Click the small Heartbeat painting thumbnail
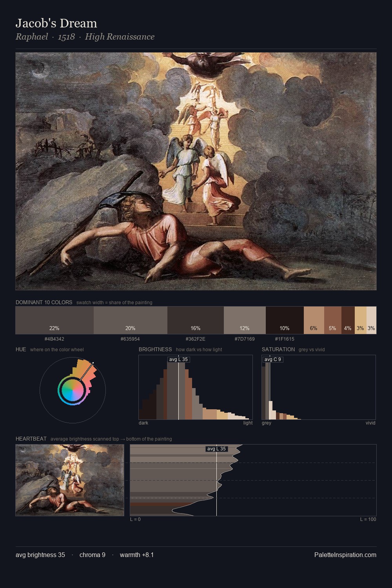Viewport: 392px width, 588px height. click(x=70, y=480)
